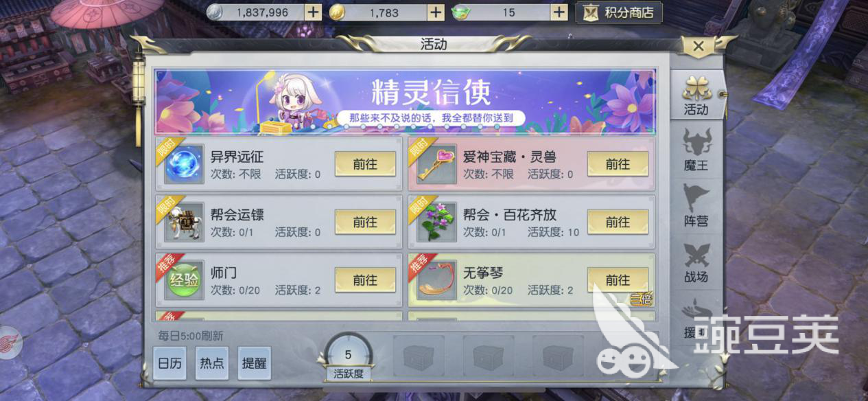Switch to the 魔王 side tab

[x=696, y=150]
